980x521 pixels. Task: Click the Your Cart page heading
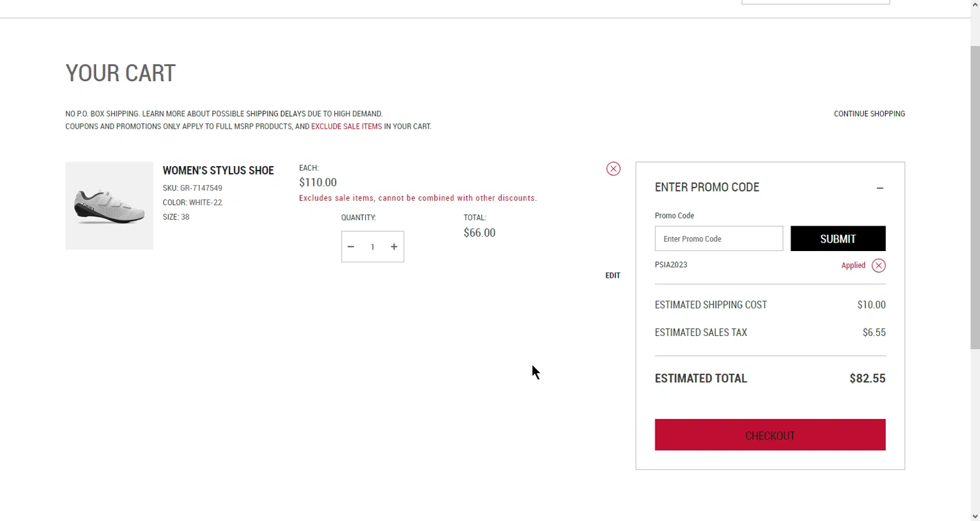coord(121,73)
